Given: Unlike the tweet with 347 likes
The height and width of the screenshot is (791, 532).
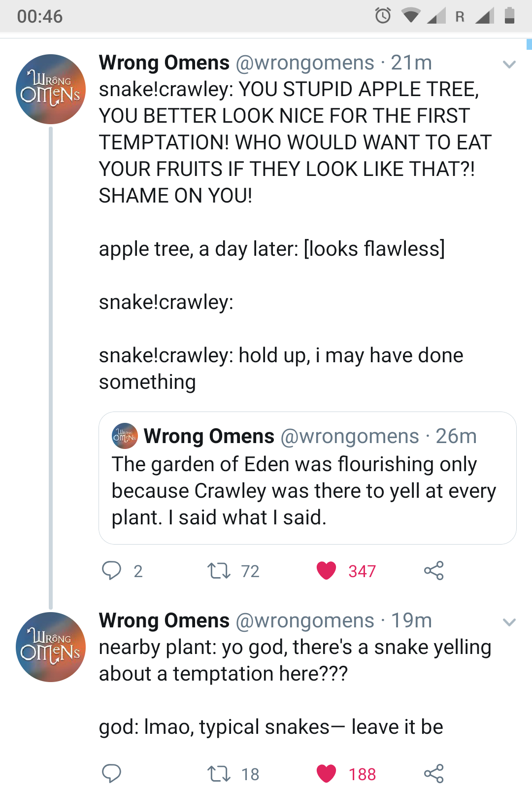Looking at the screenshot, I should 326,571.
